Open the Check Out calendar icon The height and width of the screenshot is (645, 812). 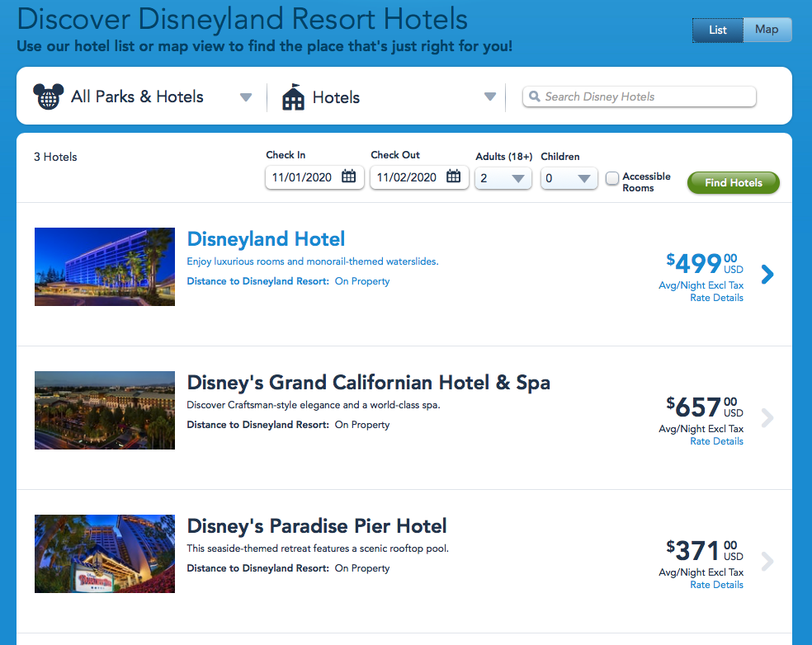point(454,177)
